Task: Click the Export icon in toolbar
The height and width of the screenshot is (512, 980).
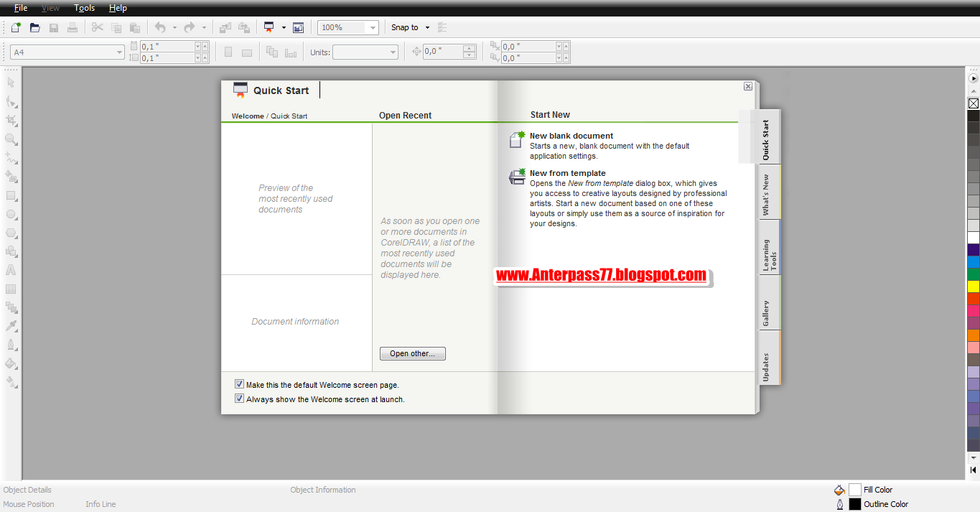Action: (x=244, y=27)
